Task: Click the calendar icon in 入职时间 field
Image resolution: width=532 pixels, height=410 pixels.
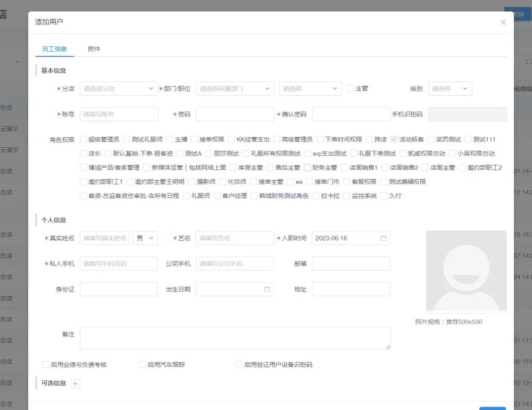Action: [383, 238]
